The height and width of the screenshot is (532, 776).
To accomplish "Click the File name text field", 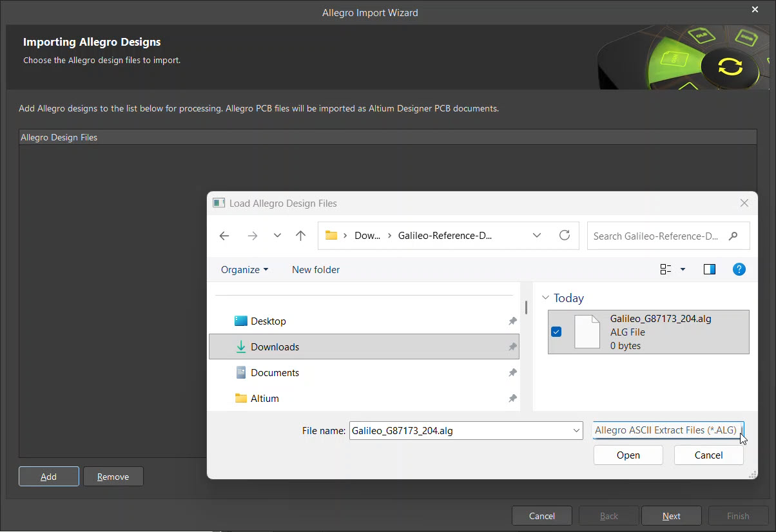I will [460, 430].
